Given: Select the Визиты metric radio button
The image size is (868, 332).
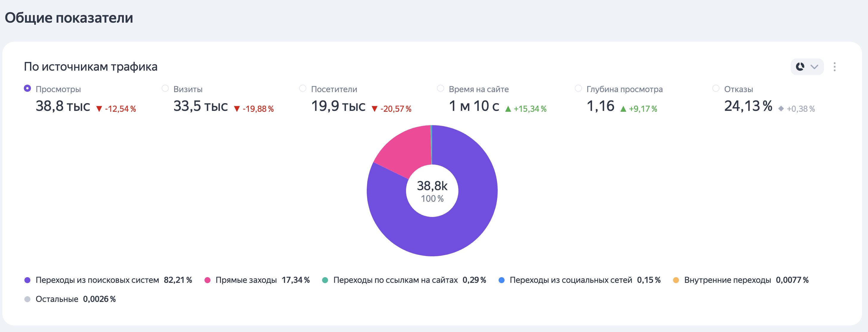Looking at the screenshot, I should tap(165, 89).
